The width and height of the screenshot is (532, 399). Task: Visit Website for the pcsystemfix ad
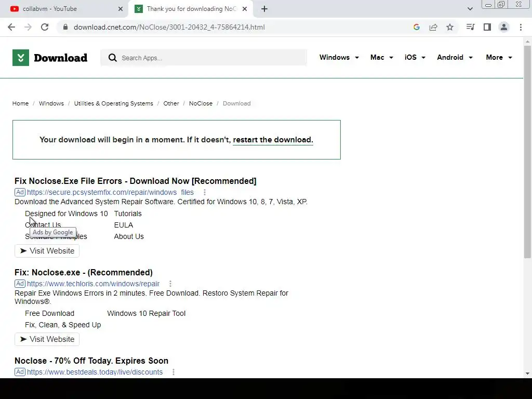tap(47, 251)
